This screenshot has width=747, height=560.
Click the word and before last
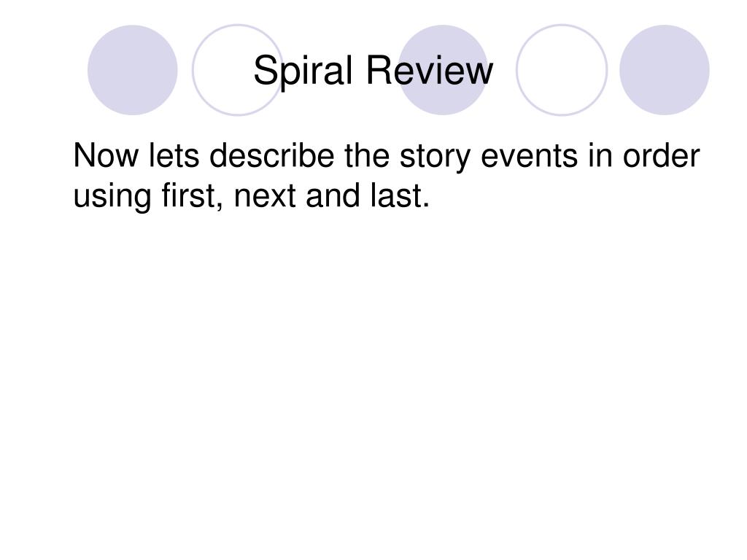click(333, 195)
